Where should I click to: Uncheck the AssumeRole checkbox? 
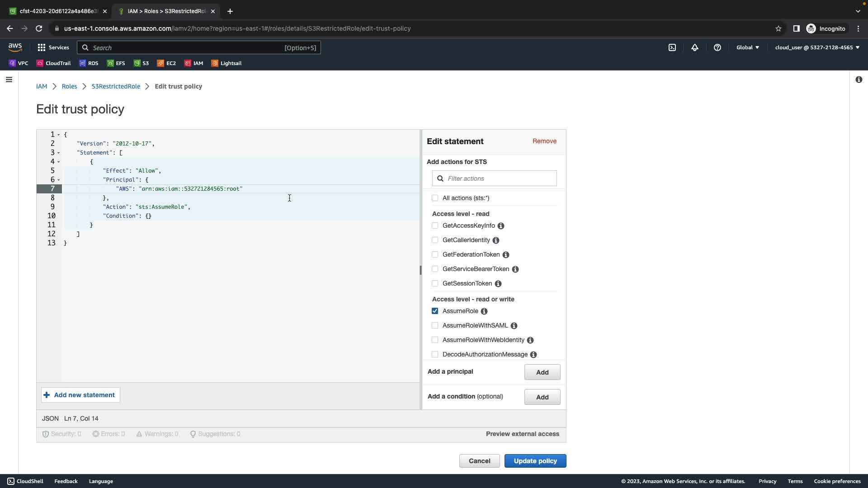435,311
